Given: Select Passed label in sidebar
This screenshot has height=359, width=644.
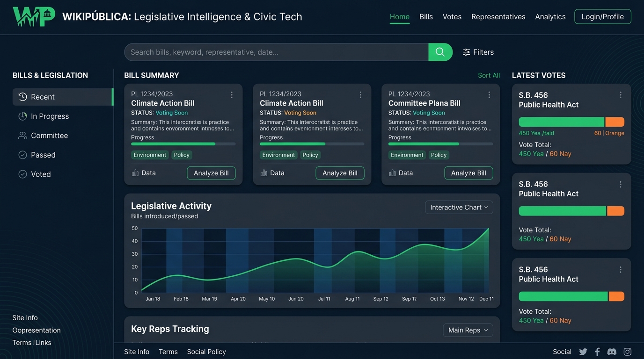Looking at the screenshot, I should coord(43,155).
